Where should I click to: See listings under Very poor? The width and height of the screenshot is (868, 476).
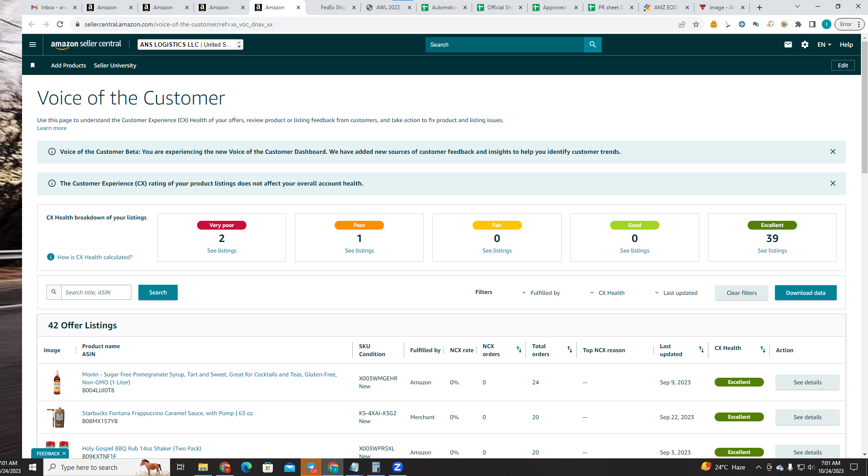(222, 250)
